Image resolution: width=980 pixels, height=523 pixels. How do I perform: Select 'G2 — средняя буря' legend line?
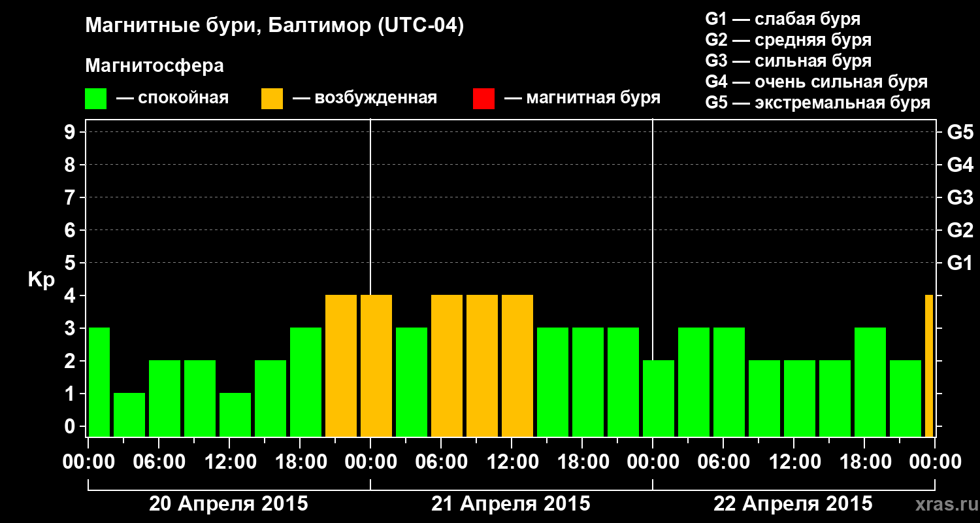(788, 40)
